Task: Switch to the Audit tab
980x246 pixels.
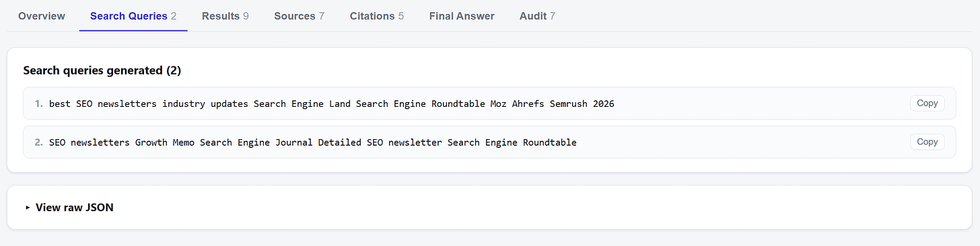Action: click(x=537, y=16)
